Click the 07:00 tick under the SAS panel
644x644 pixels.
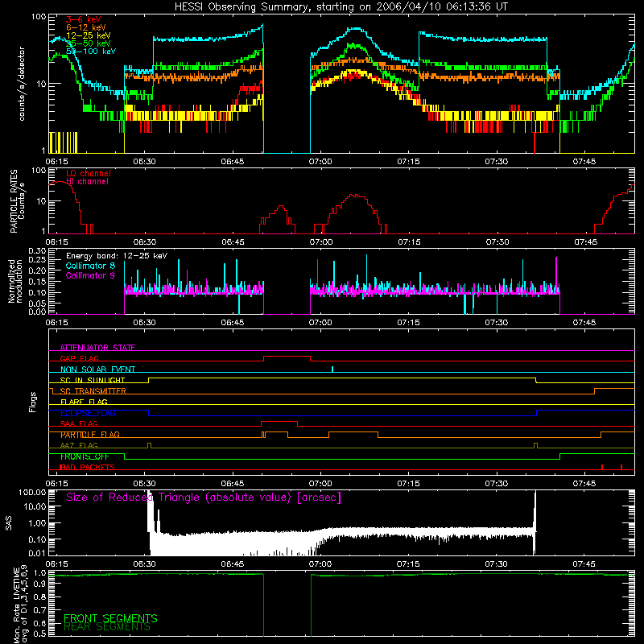click(320, 564)
